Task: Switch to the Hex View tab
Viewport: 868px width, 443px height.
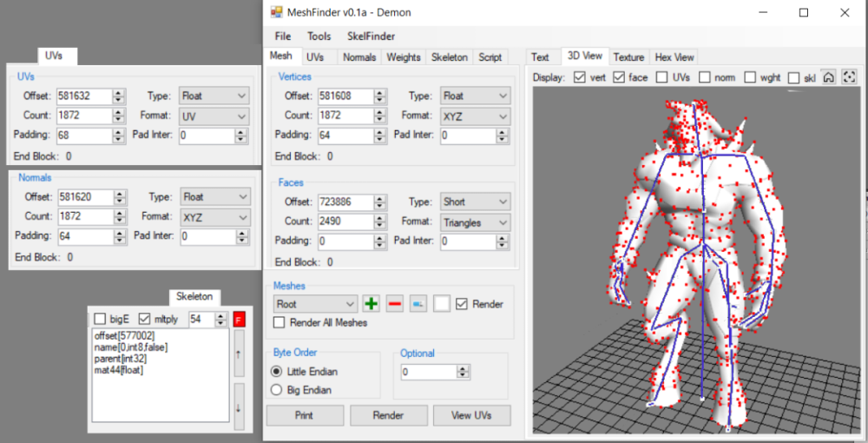Action: (x=674, y=57)
